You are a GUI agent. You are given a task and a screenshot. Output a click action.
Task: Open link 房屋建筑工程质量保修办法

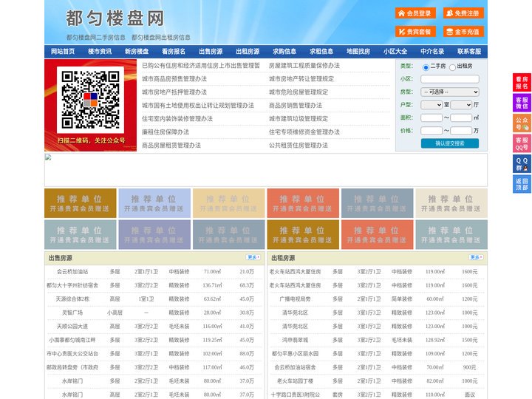(x=304, y=66)
